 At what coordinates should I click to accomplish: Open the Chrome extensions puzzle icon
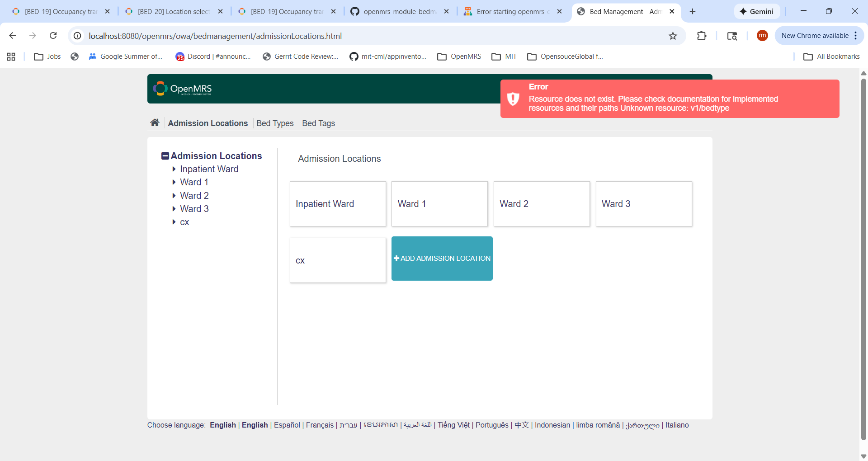click(702, 36)
